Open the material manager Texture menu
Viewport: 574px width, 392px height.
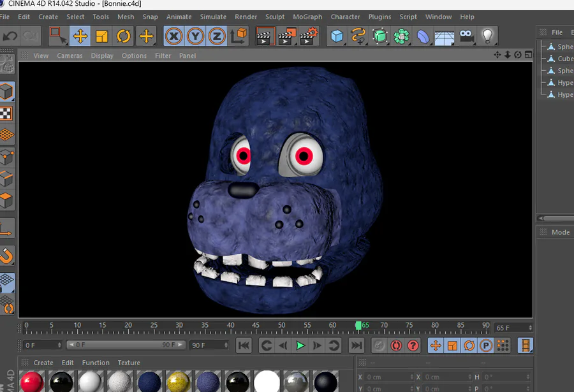tap(128, 363)
